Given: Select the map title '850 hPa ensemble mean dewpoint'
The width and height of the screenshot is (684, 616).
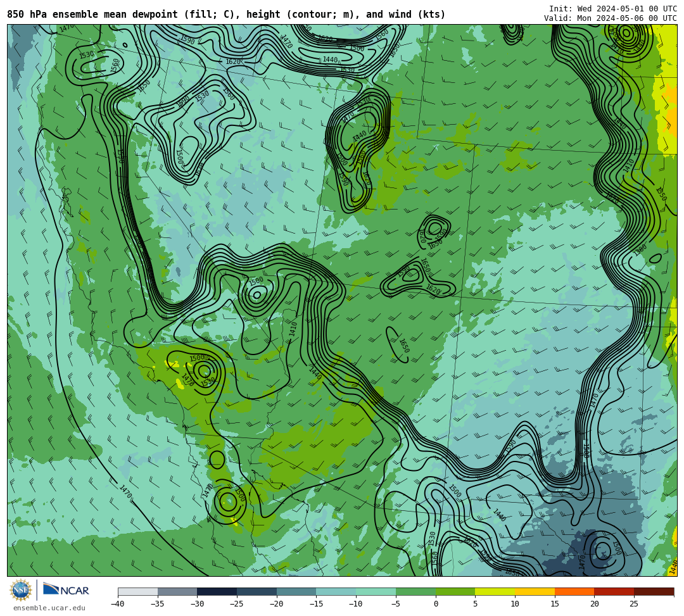Looking at the screenshot, I should click(x=92, y=15).
